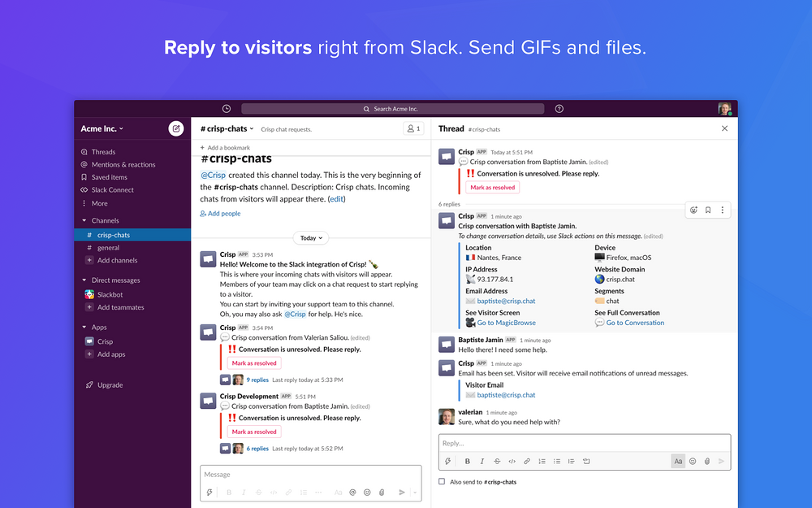Open the Acme Inc. workspace menu
This screenshot has width=812, height=508.
pyautogui.click(x=102, y=128)
